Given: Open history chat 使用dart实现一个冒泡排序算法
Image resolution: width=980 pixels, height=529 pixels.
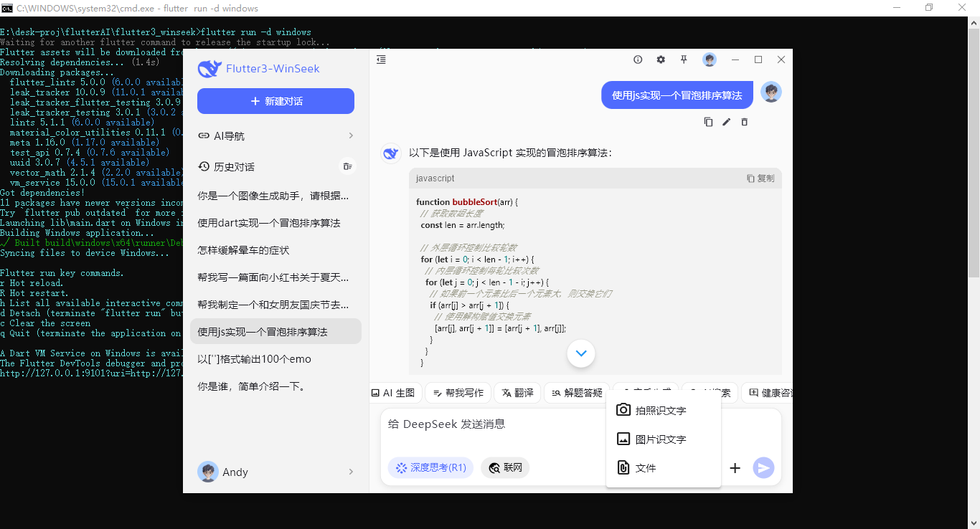Looking at the screenshot, I should 275,223.
